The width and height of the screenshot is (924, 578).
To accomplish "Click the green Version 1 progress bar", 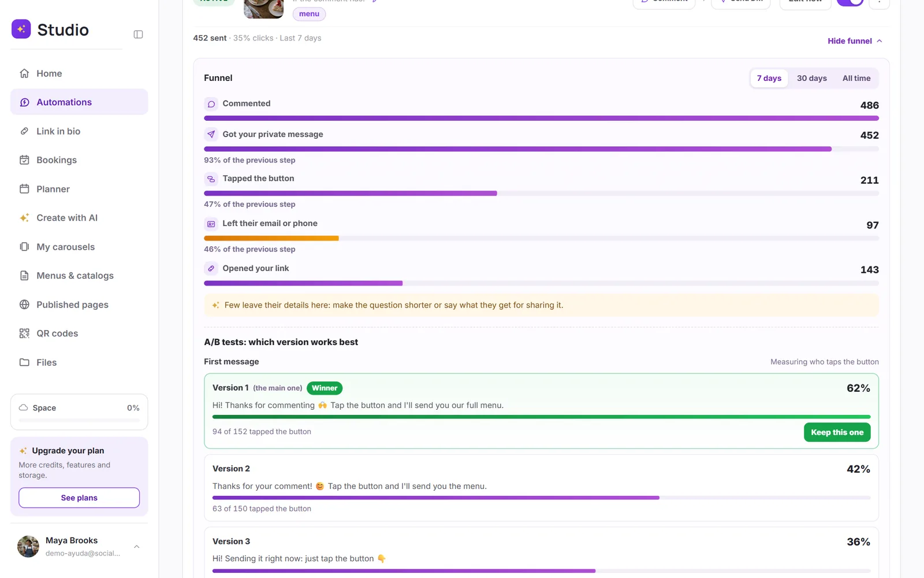I will (x=541, y=417).
